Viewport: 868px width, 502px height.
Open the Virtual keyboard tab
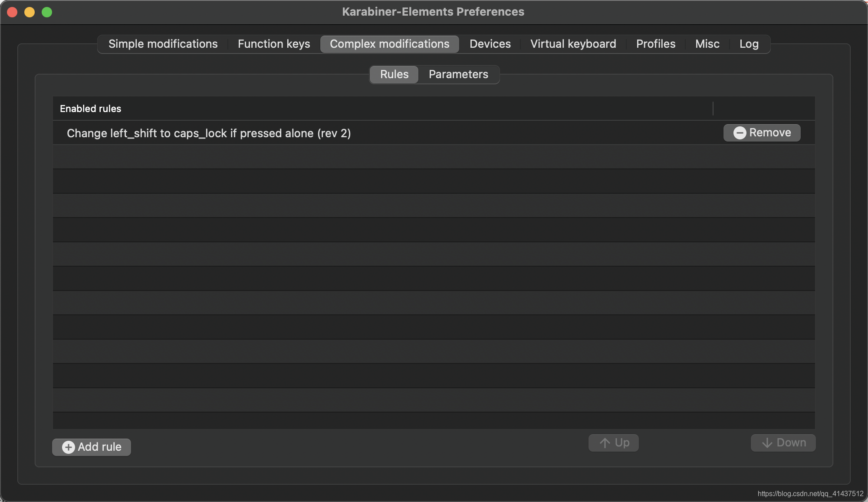coord(573,44)
